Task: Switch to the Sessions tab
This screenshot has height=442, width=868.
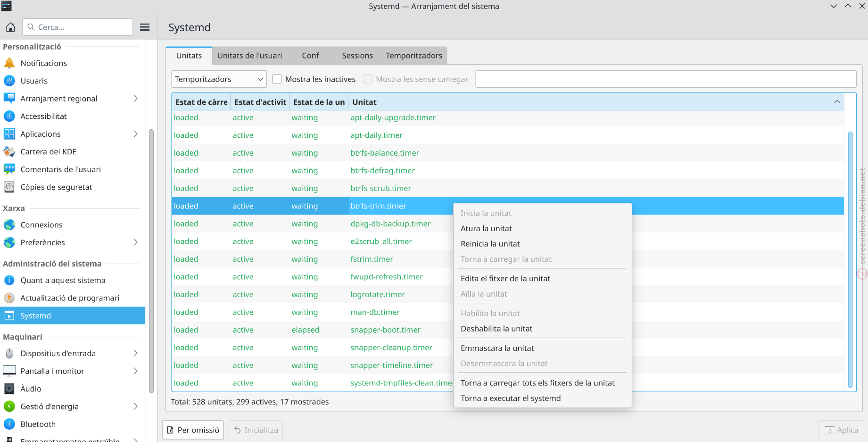Action: click(357, 55)
